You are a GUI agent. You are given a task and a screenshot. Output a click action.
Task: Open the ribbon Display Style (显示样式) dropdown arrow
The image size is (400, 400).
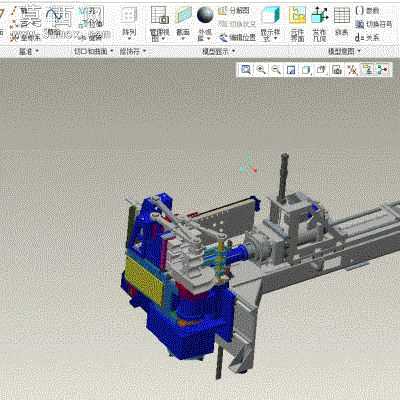(276, 39)
